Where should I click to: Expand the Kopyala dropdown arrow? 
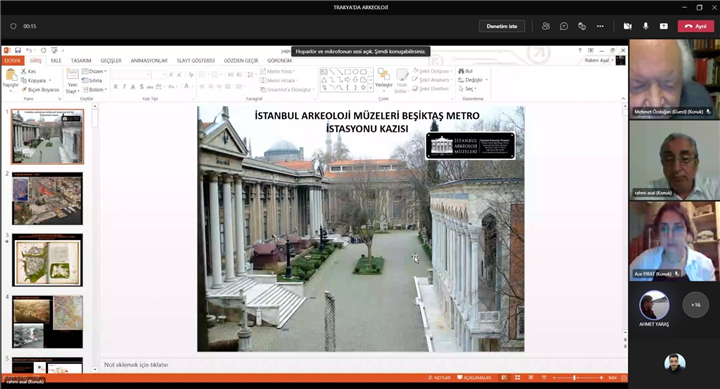pos(50,80)
